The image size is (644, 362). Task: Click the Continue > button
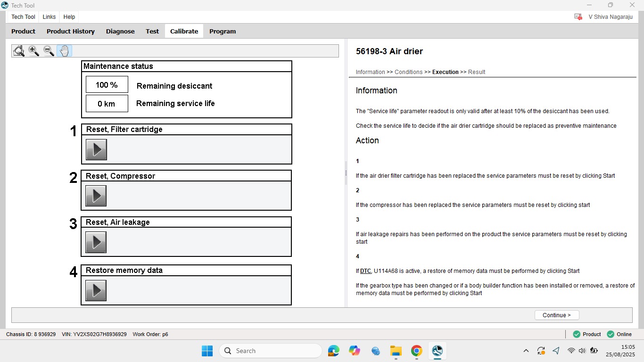(557, 315)
